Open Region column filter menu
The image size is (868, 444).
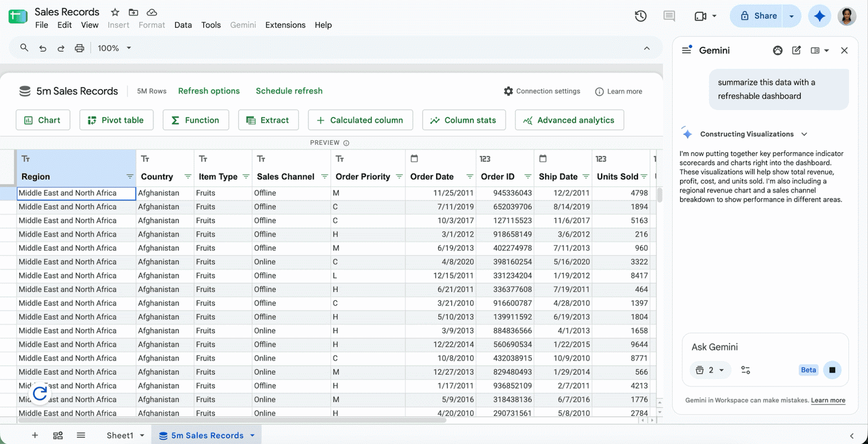click(x=130, y=177)
